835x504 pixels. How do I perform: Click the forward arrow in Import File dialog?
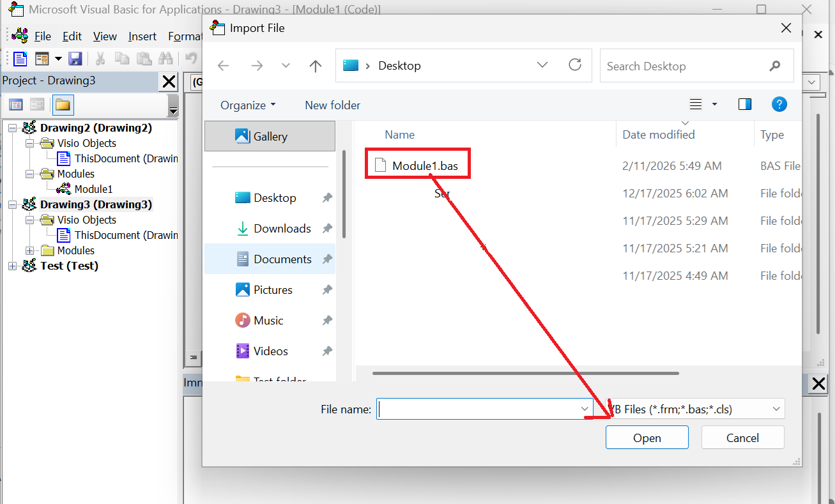tap(257, 66)
